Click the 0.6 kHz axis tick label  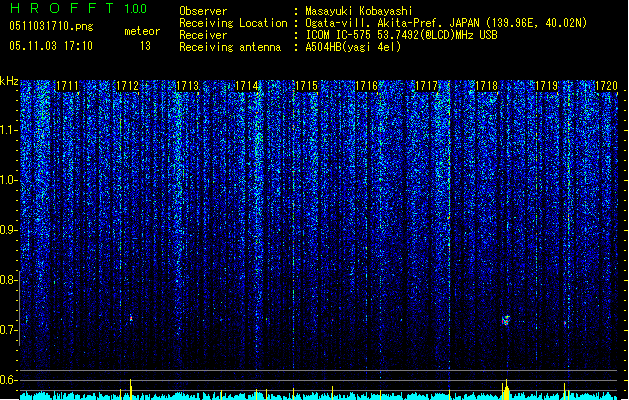pos(8,380)
